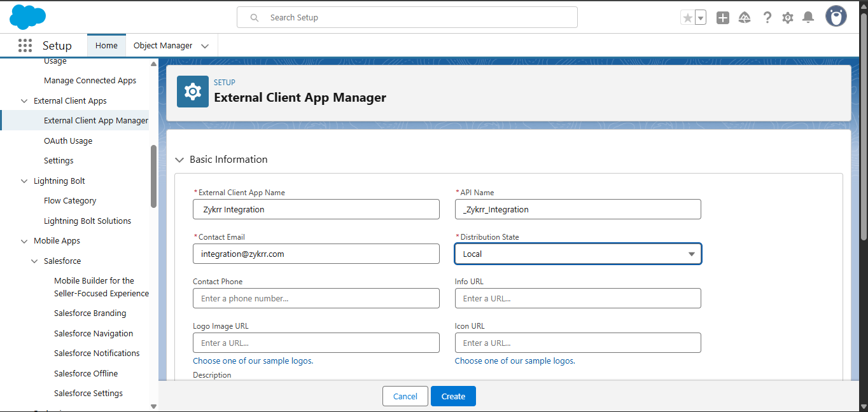This screenshot has height=412, width=868.
Task: Click the sidebar vertical scrollbar thumb
Action: tap(153, 176)
